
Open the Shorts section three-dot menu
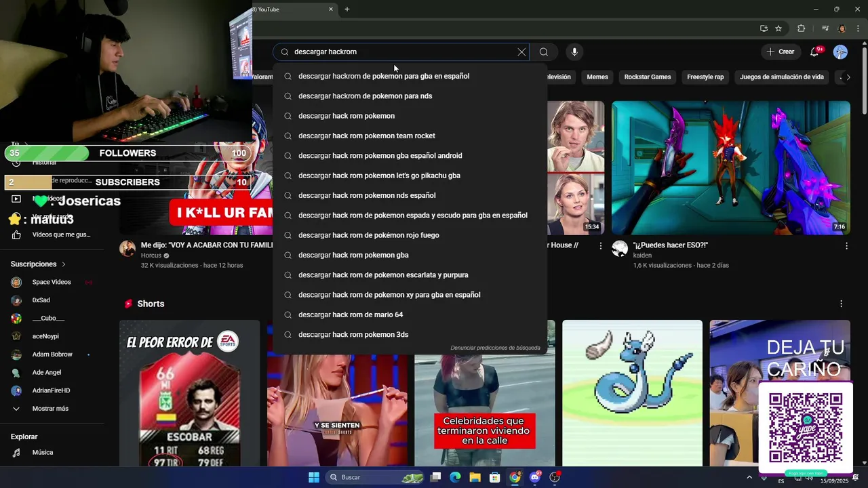[841, 304]
